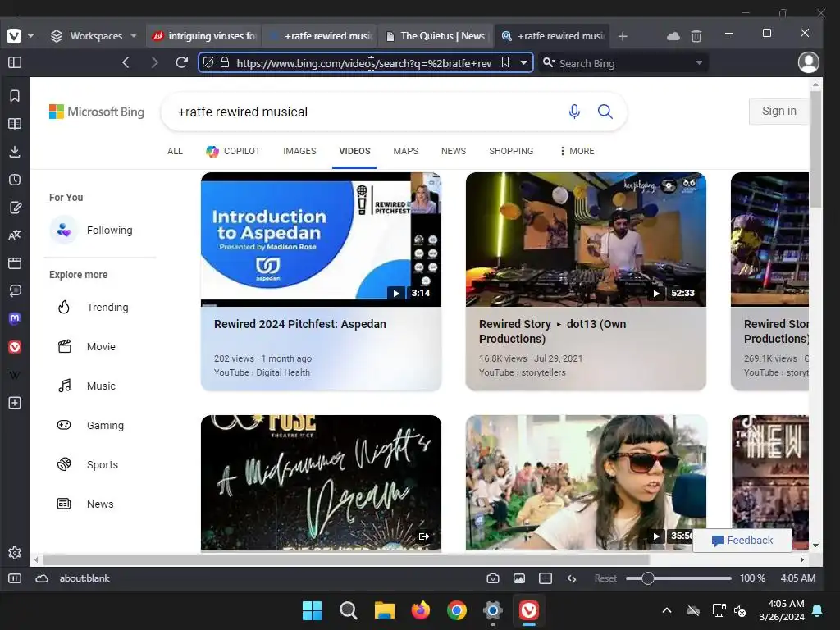Open the Workspaces dropdown
Image resolution: width=840 pixels, height=630 pixels.
click(x=94, y=36)
